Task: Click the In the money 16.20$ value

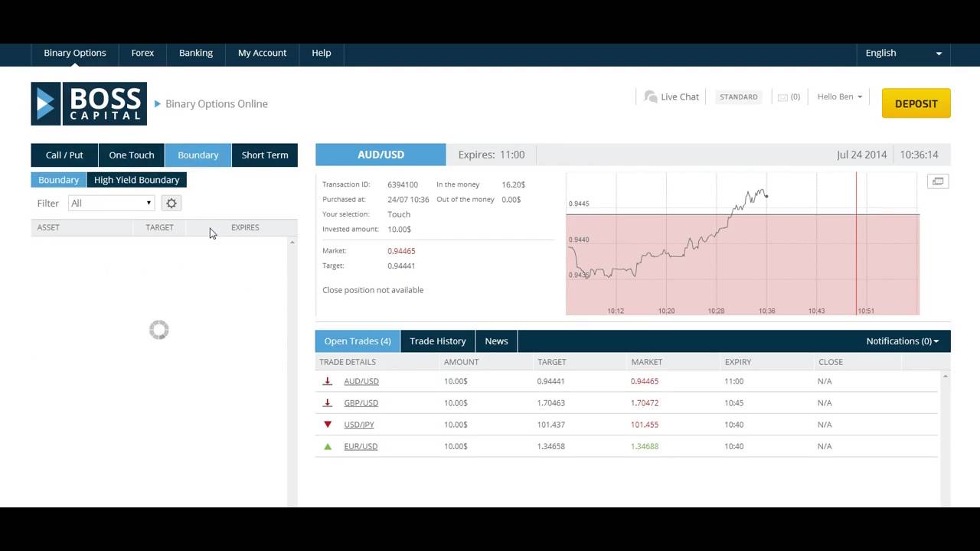Action: pos(514,184)
